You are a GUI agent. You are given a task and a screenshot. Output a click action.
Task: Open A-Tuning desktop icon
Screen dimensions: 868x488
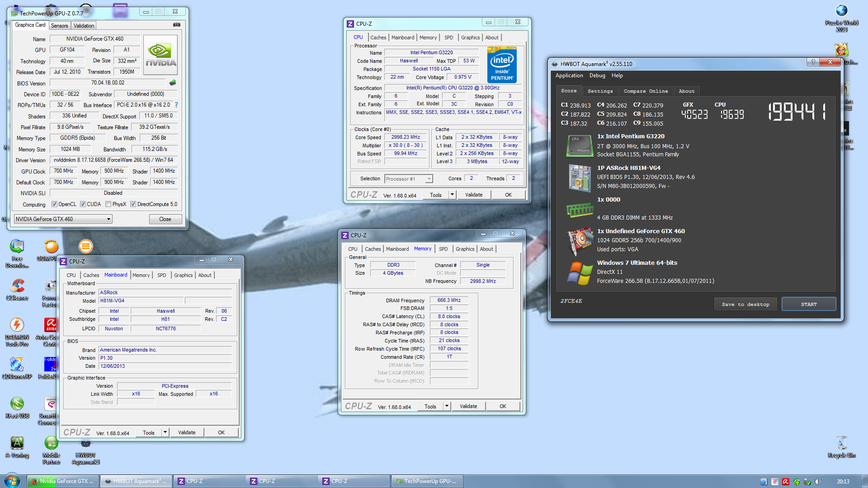point(17,446)
